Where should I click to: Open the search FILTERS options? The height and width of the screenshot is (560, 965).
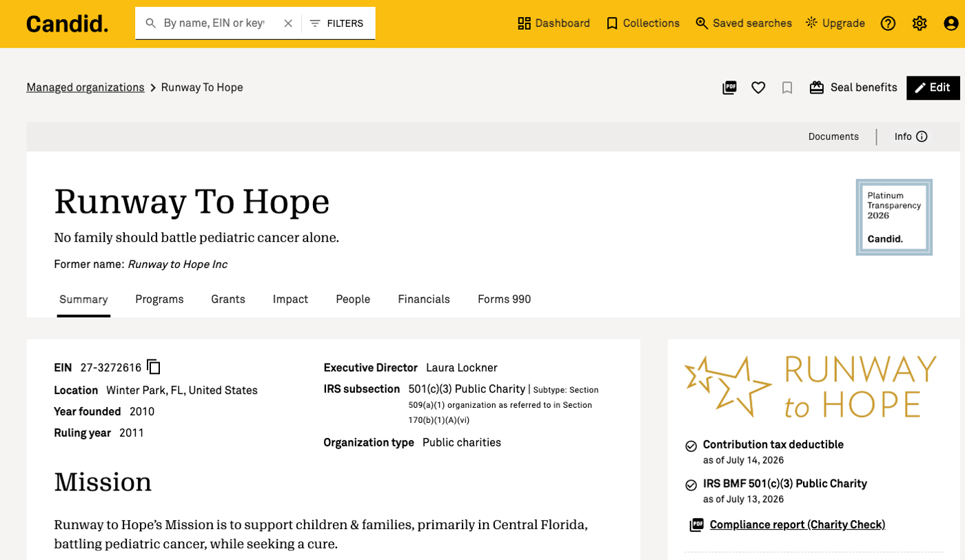(x=336, y=23)
